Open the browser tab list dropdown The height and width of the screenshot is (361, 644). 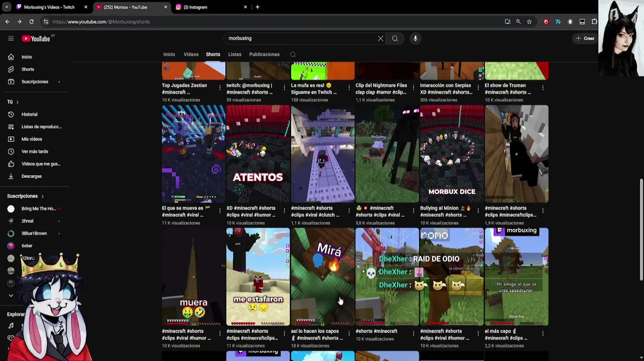tap(6, 7)
